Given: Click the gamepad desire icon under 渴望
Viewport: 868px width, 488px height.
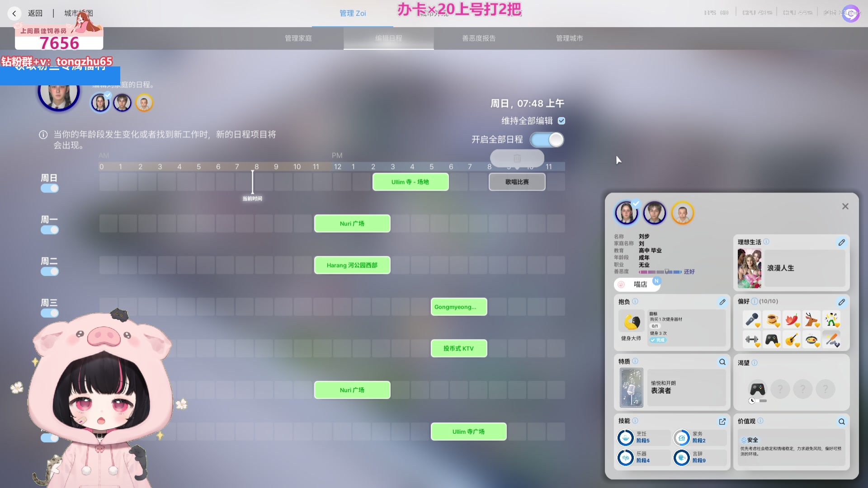Looking at the screenshot, I should tap(758, 389).
